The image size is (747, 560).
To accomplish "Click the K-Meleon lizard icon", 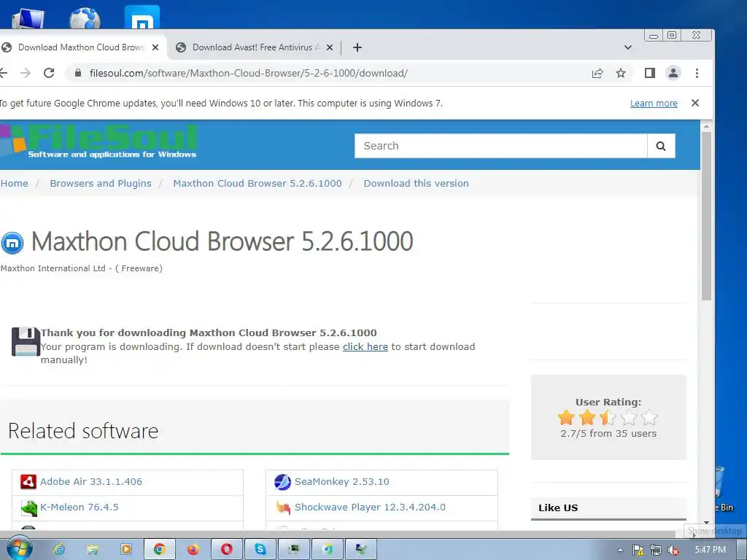I will coord(28,507).
